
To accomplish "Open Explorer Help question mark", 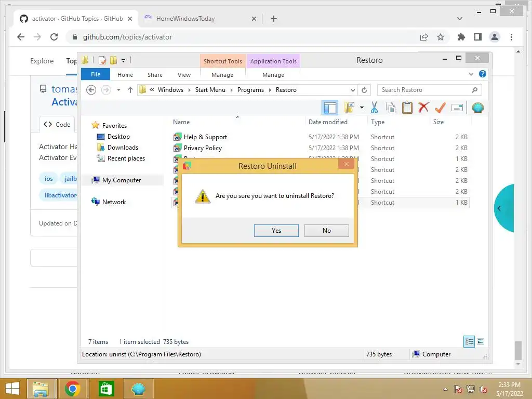I will [x=482, y=74].
